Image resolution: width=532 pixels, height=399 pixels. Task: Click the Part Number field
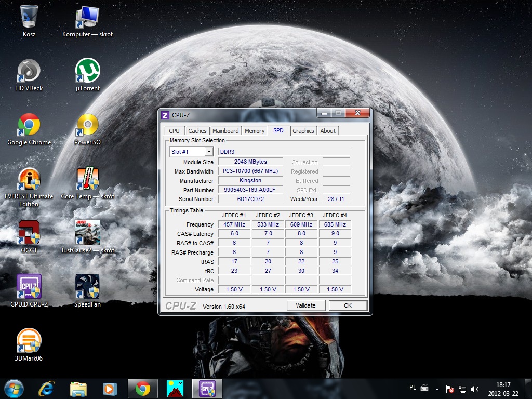click(250, 190)
